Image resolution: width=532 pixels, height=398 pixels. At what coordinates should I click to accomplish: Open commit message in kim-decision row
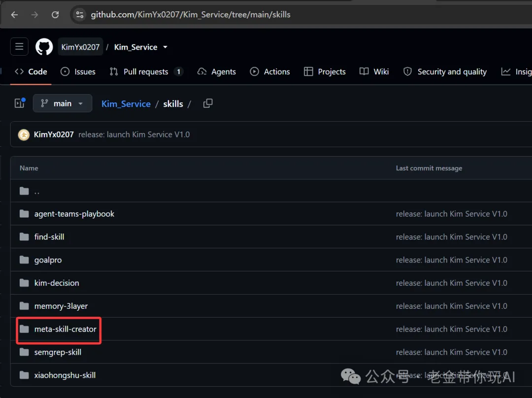point(452,283)
